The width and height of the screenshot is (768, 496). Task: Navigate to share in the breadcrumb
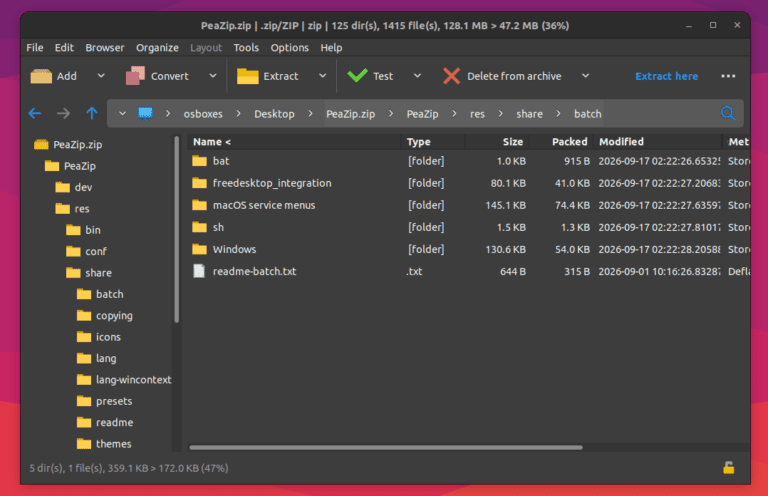[x=529, y=114]
